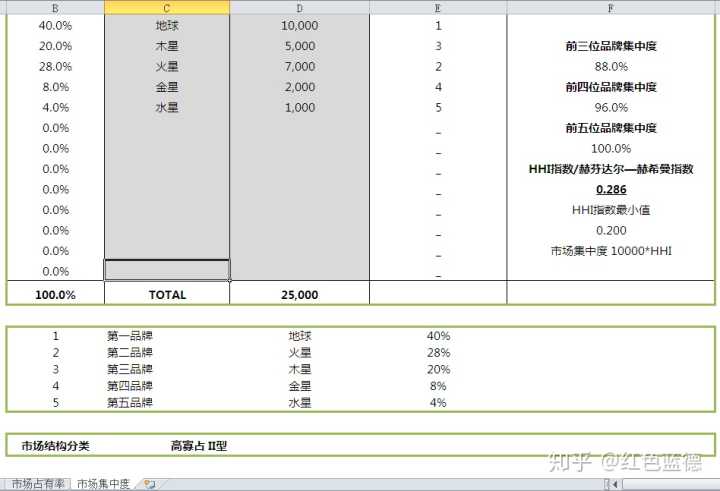The width and height of the screenshot is (720, 491).
Task: Click the cell containing 地球 in column C
Action: (x=167, y=25)
